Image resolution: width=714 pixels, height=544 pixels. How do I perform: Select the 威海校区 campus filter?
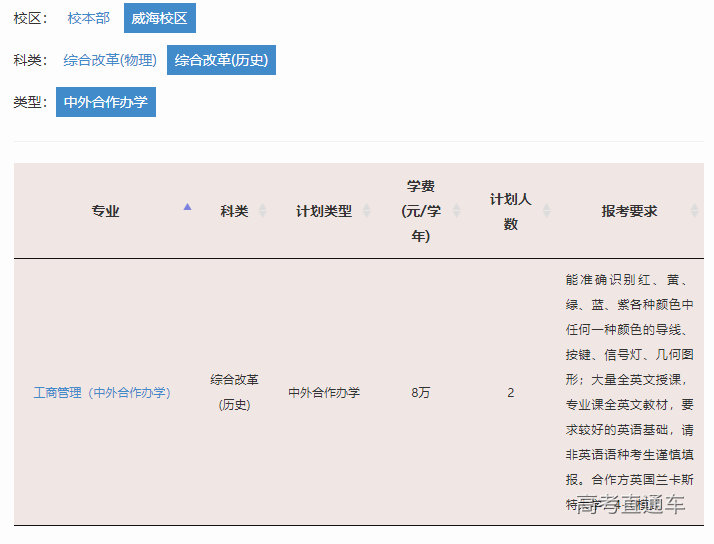tap(159, 18)
